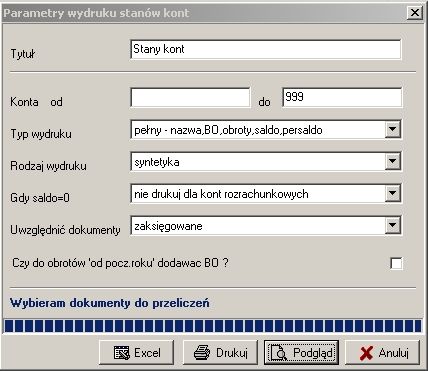428x371 pixels.
Task: Click the 'Czy do obrotów' question text
Action: coord(120,263)
